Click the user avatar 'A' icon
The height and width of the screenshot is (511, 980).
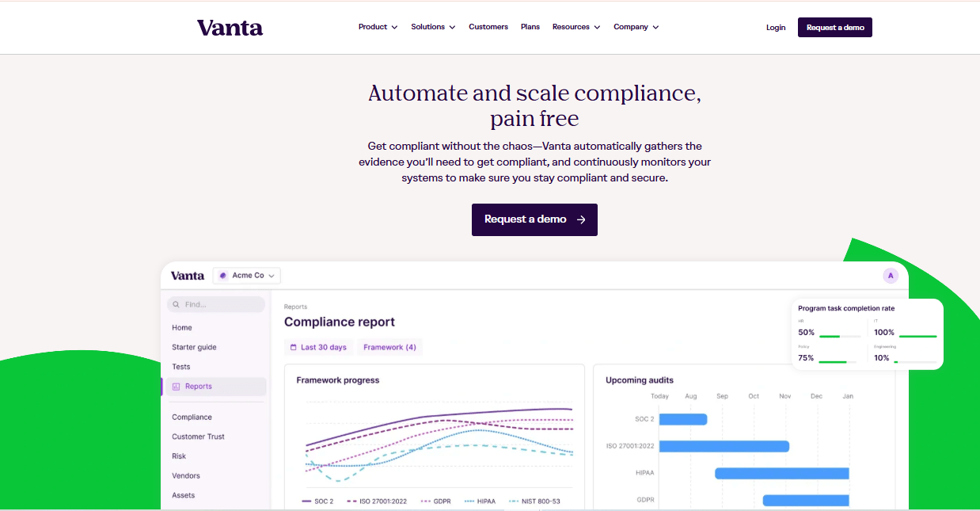click(x=891, y=276)
